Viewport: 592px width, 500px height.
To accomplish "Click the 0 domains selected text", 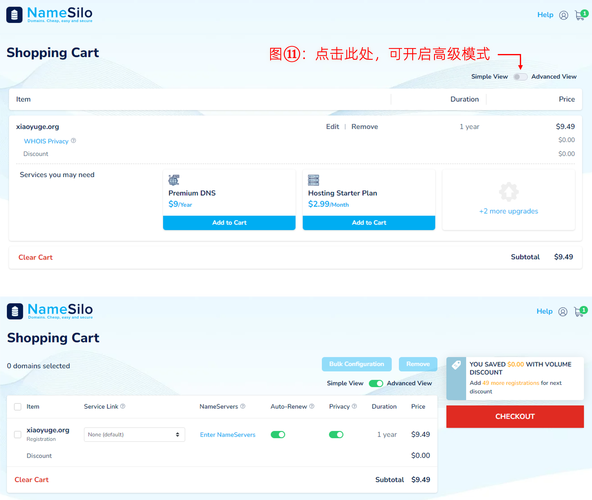I will (x=39, y=366).
